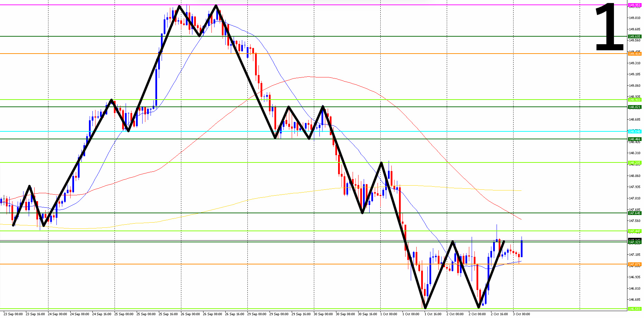Click the 1 Oct 16:00 time label
This screenshot has height=318, width=644.
[x=433, y=314]
